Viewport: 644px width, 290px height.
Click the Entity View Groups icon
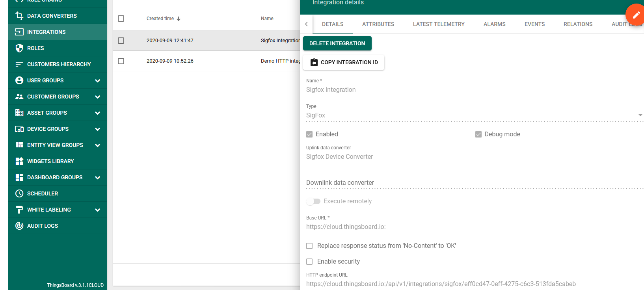pos(19,145)
